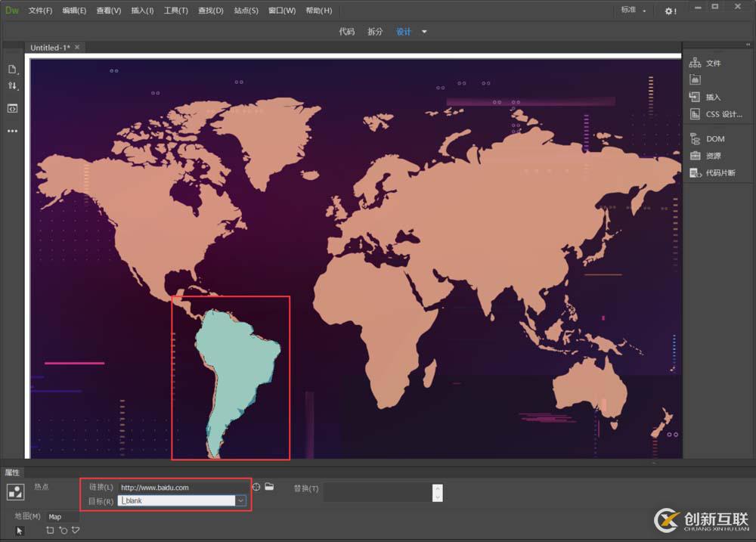The height and width of the screenshot is (542, 756).
Task: Click the sync settings gear icon
Action: [670, 11]
